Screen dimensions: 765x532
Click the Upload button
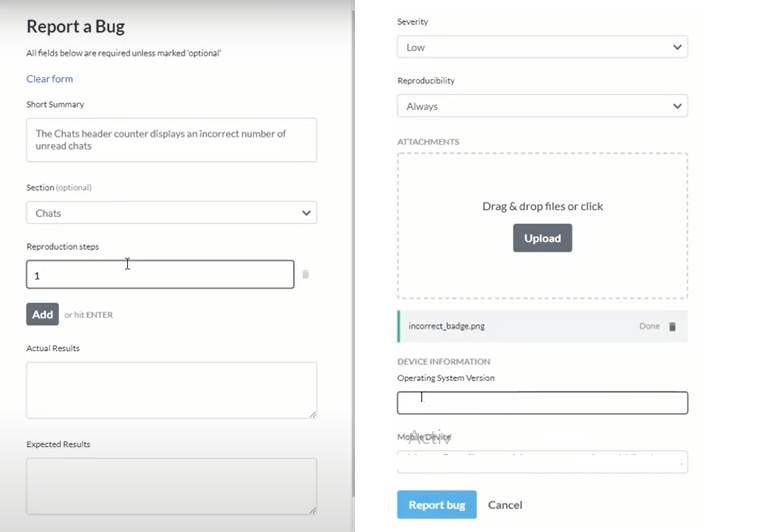pos(543,238)
